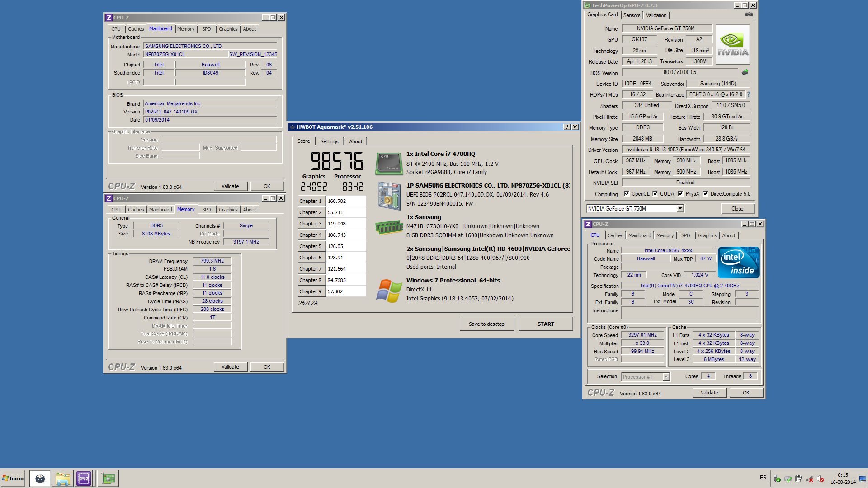Click the RAM module icon in Aquamark
Image resolution: width=868 pixels, height=488 pixels.
pyautogui.click(x=389, y=227)
